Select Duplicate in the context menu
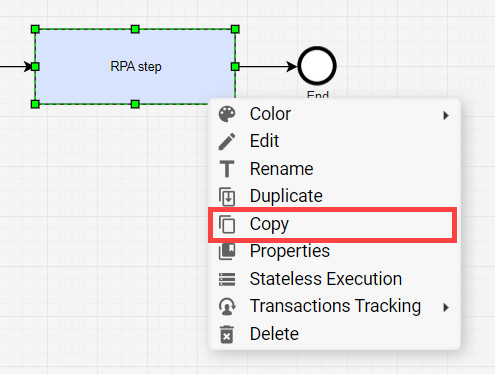 (x=335, y=196)
